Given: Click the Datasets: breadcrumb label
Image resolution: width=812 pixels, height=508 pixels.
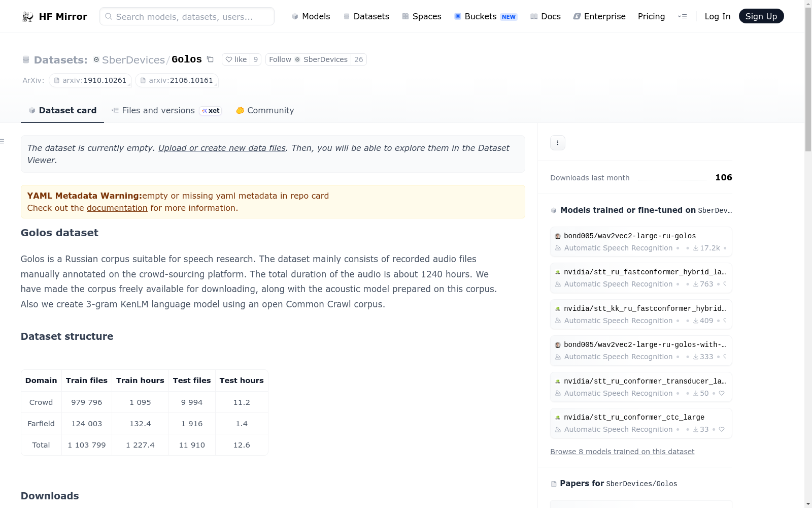Looking at the screenshot, I should [61, 60].
